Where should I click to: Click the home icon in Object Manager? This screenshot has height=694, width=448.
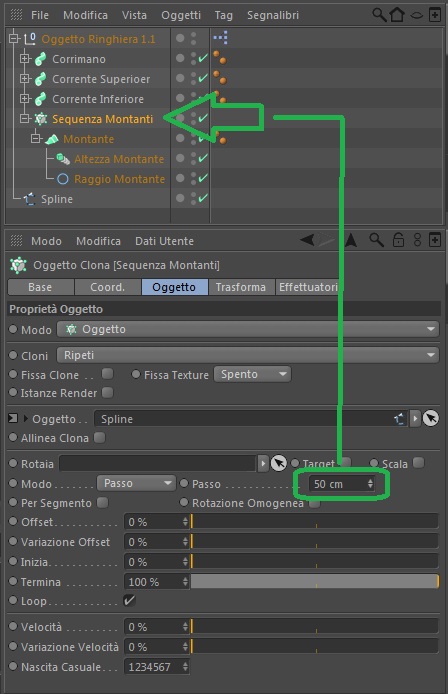[x=397, y=15]
